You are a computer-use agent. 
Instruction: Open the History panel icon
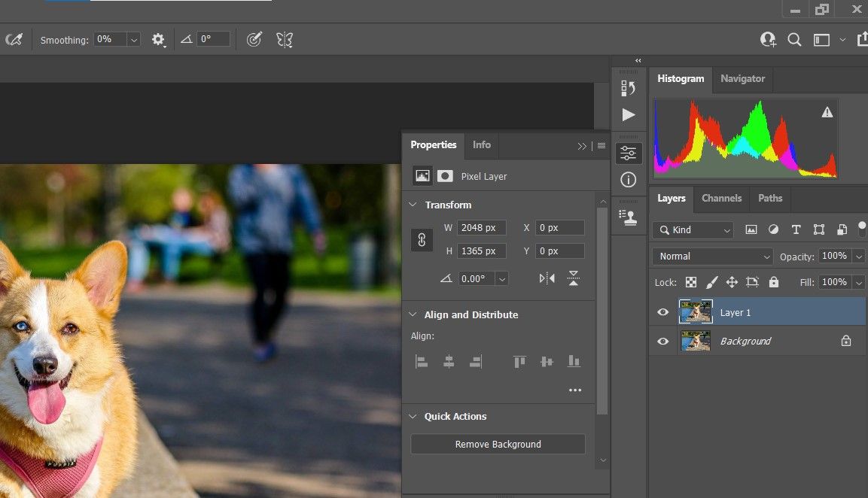pos(628,88)
